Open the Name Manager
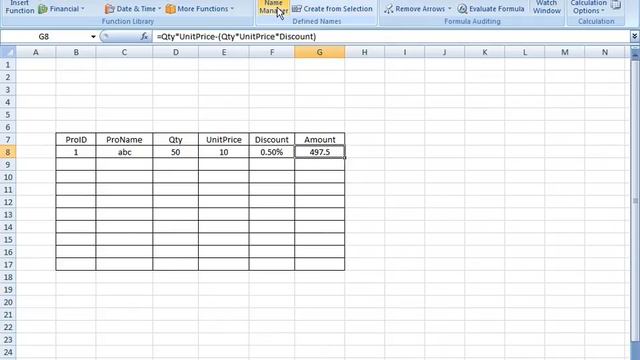 click(273, 7)
